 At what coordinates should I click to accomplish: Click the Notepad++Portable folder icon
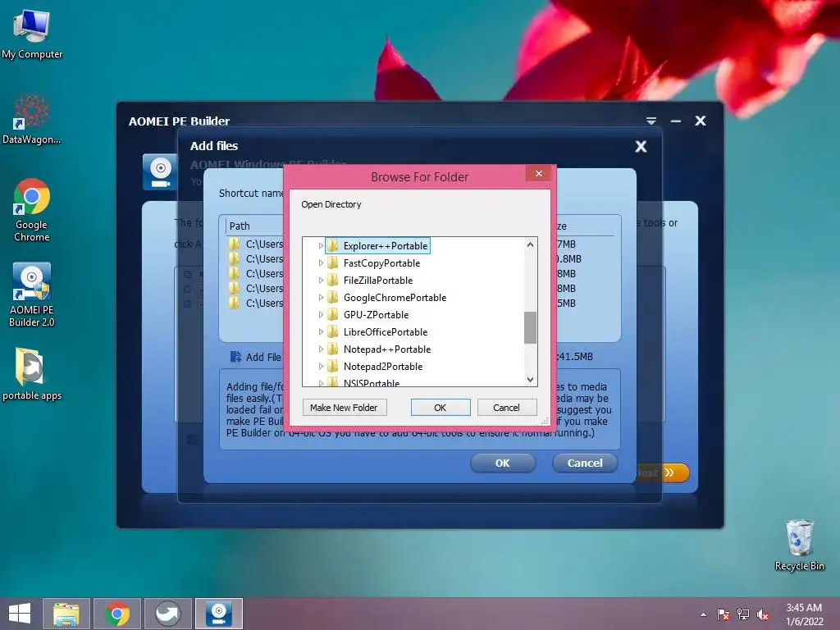pyautogui.click(x=333, y=349)
